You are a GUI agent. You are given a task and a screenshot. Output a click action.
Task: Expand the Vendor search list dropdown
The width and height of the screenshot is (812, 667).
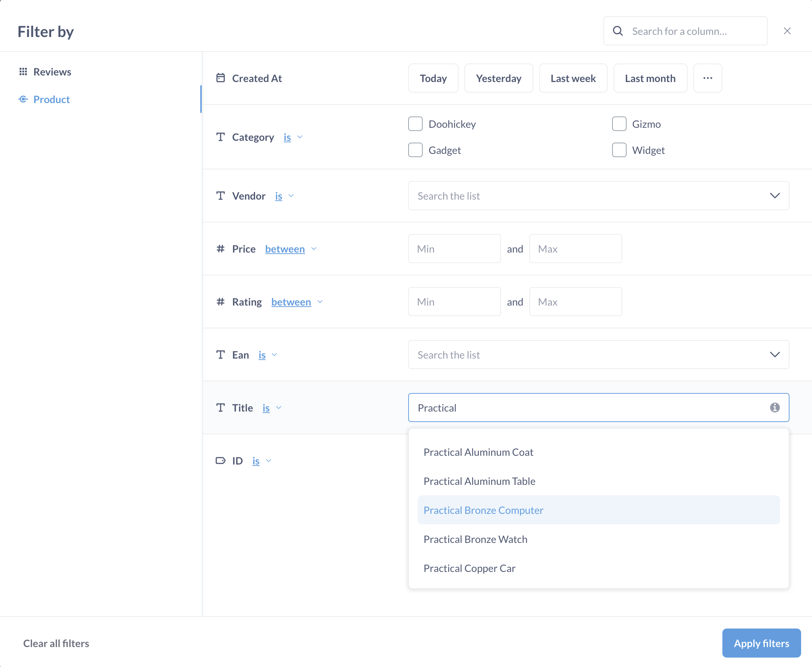click(x=775, y=196)
